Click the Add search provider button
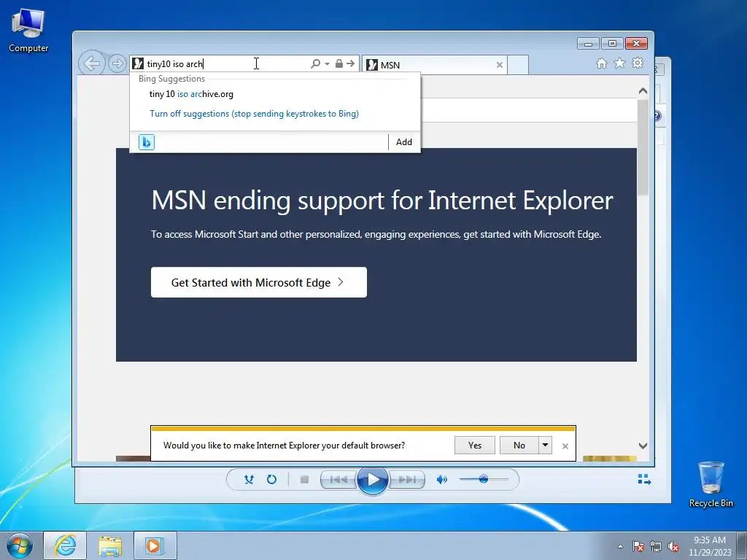This screenshot has height=560, width=747. (x=404, y=142)
